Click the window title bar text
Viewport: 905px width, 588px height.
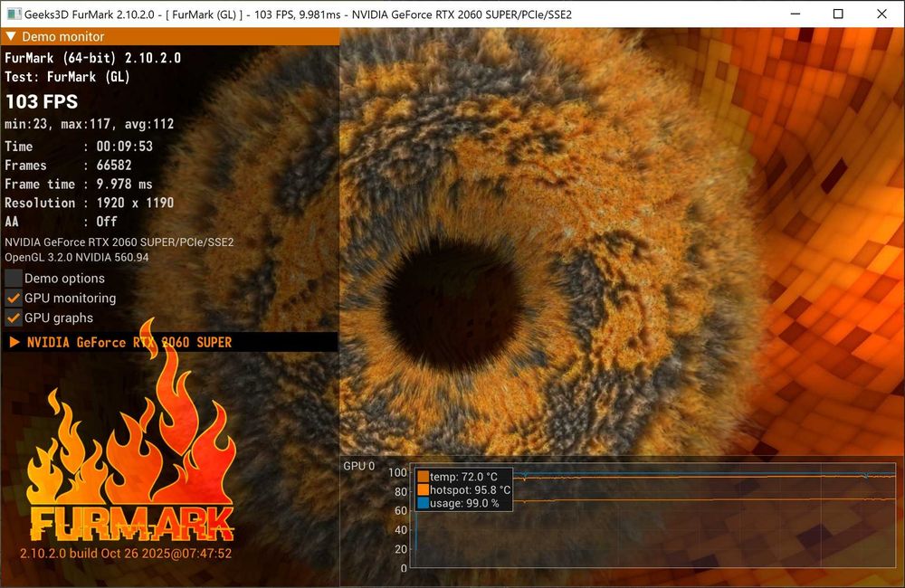point(298,14)
